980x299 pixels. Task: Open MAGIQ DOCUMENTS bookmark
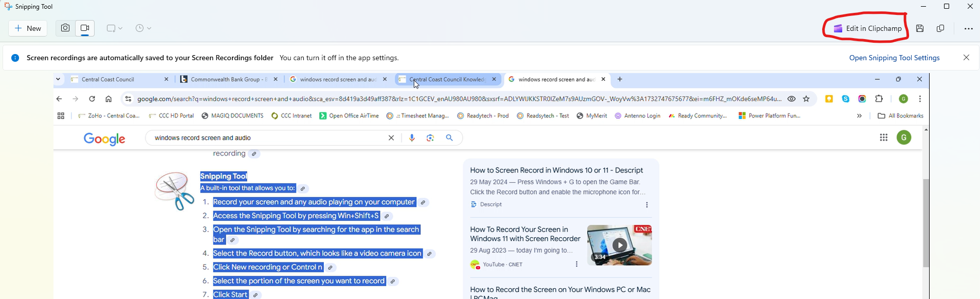232,116
